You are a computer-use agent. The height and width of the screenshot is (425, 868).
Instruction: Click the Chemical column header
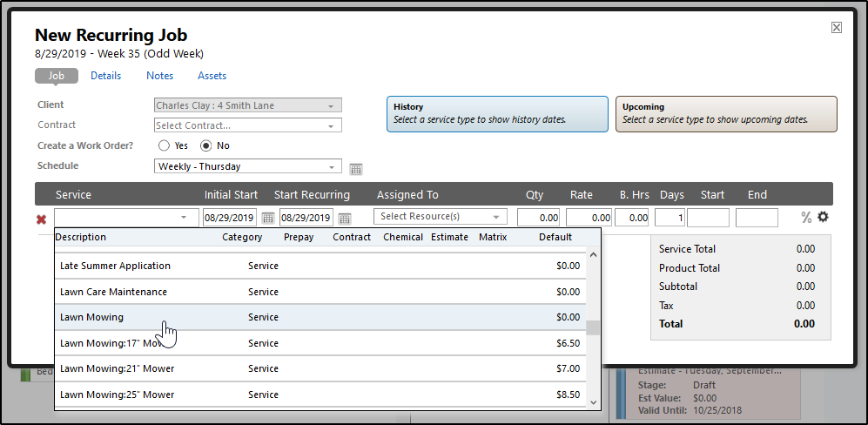[403, 237]
